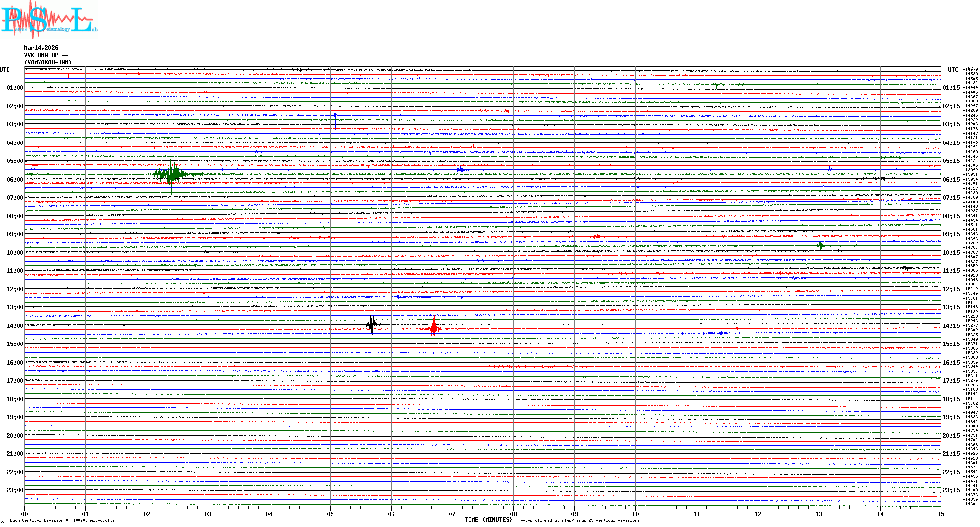The image size is (980, 527).
Task: Click the small green event near minute 13
Action: (820, 245)
